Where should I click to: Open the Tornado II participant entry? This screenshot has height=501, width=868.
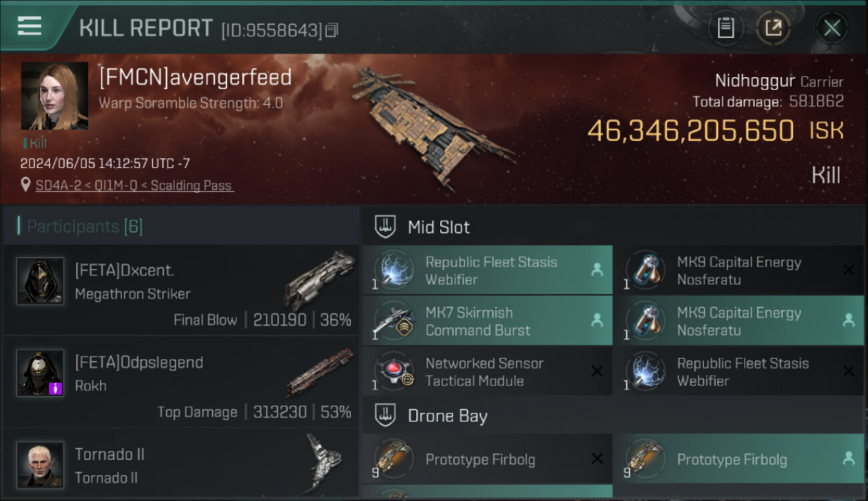coord(180,465)
